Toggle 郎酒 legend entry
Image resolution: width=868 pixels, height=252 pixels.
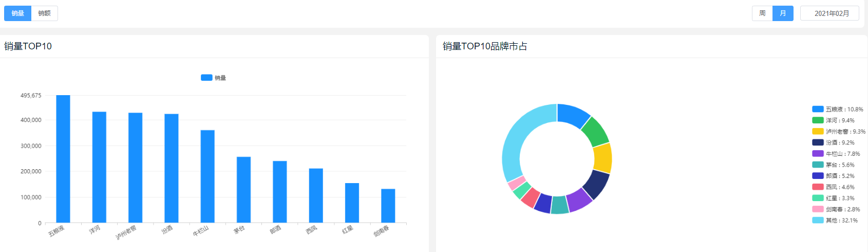pyautogui.click(x=833, y=176)
